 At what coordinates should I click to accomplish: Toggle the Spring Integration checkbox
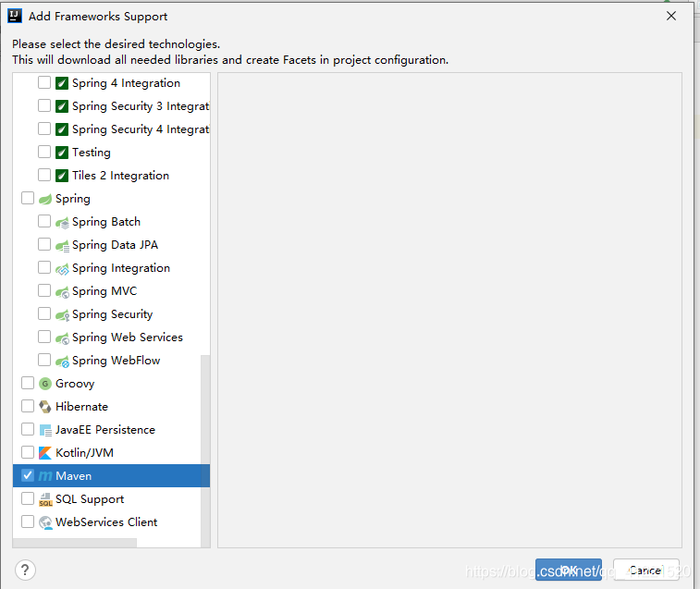click(x=44, y=267)
